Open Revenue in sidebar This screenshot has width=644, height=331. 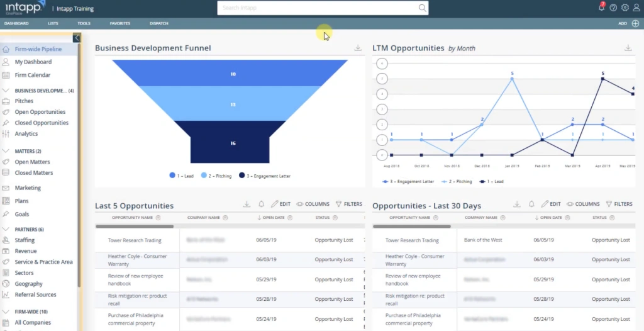click(25, 251)
